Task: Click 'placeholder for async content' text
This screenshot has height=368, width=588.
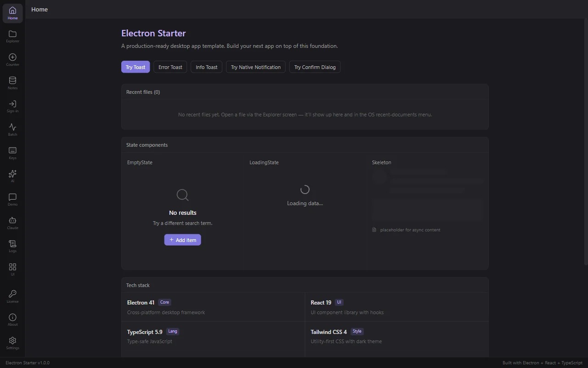Action: tap(410, 230)
